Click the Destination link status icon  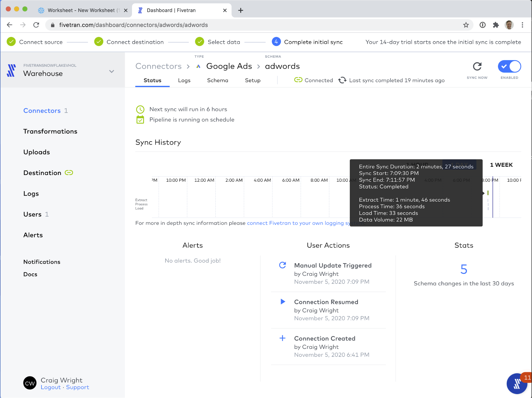click(x=69, y=173)
